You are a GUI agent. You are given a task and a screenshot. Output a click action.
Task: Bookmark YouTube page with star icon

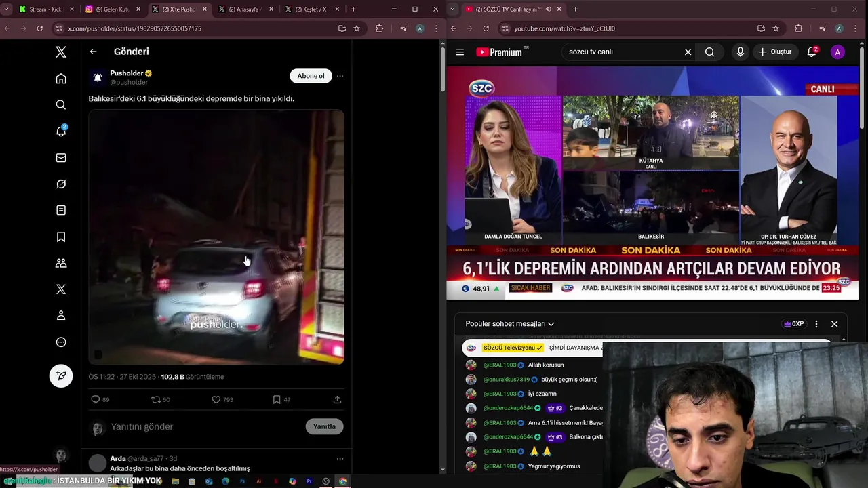tap(776, 28)
